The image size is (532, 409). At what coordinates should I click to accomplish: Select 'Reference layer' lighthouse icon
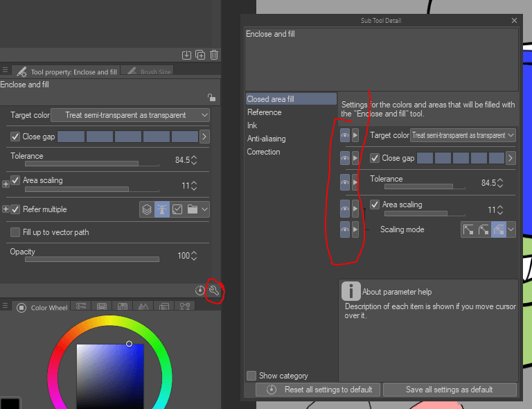coord(162,209)
